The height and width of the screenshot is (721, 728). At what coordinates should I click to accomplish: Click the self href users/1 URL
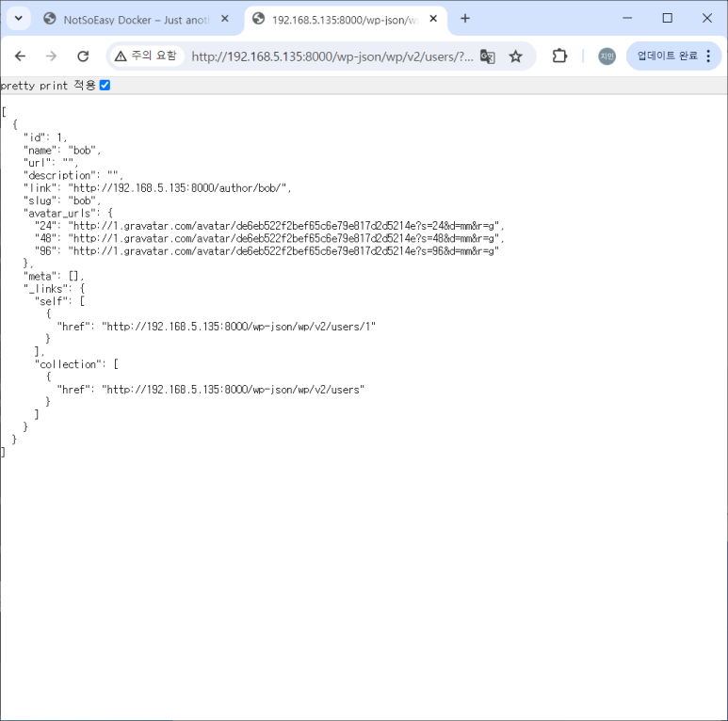click(238, 327)
